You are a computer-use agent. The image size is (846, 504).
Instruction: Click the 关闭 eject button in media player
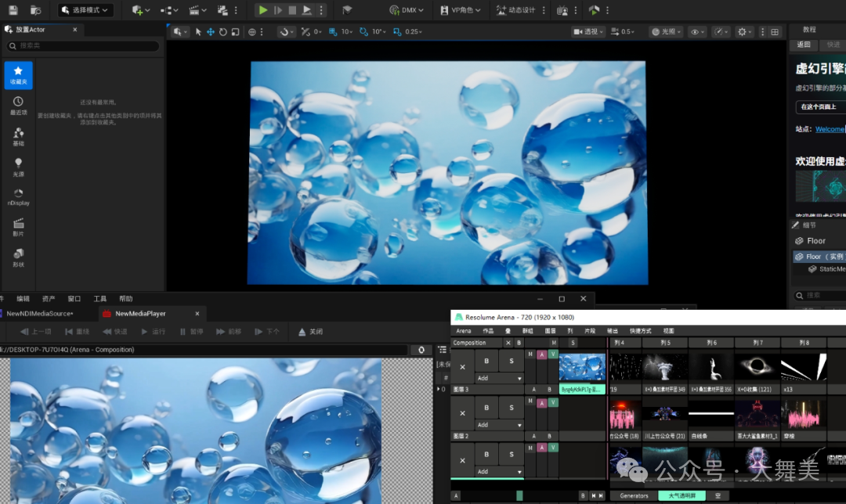pos(310,332)
